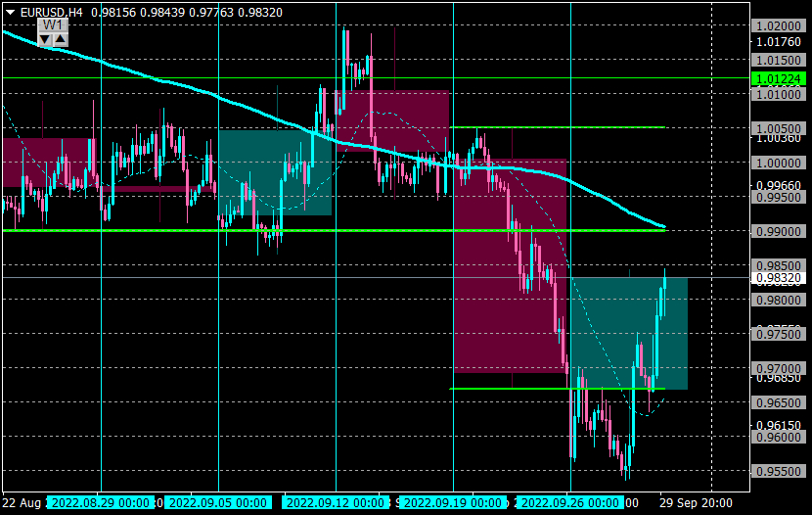Click the 0.98320 current price label
812x515 pixels.
[779, 278]
